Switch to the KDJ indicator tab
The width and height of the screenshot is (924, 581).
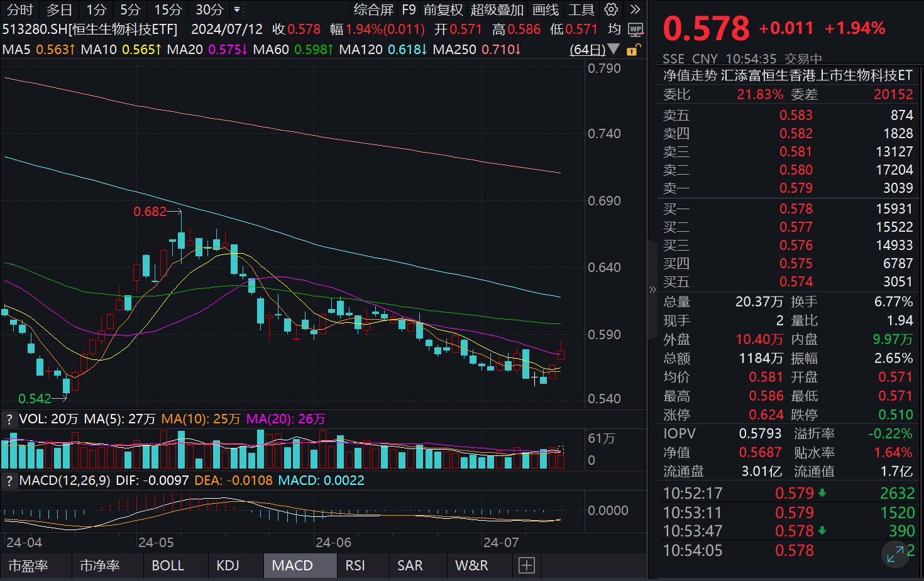tap(229, 565)
